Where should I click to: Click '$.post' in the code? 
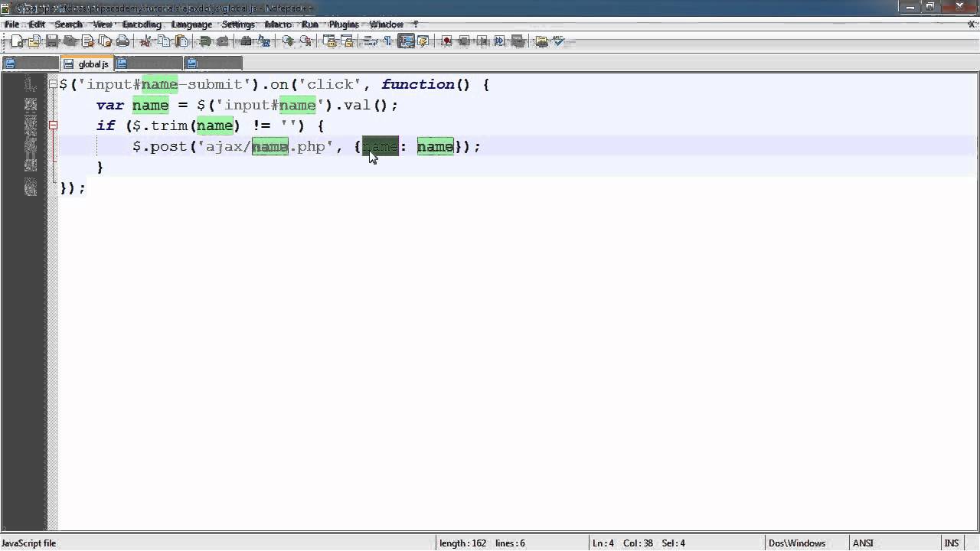(160, 146)
